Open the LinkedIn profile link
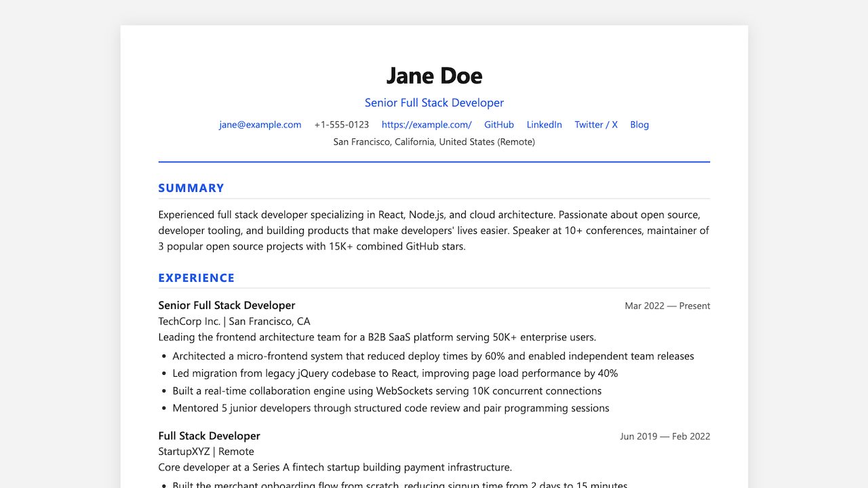This screenshot has height=488, width=868. (545, 125)
